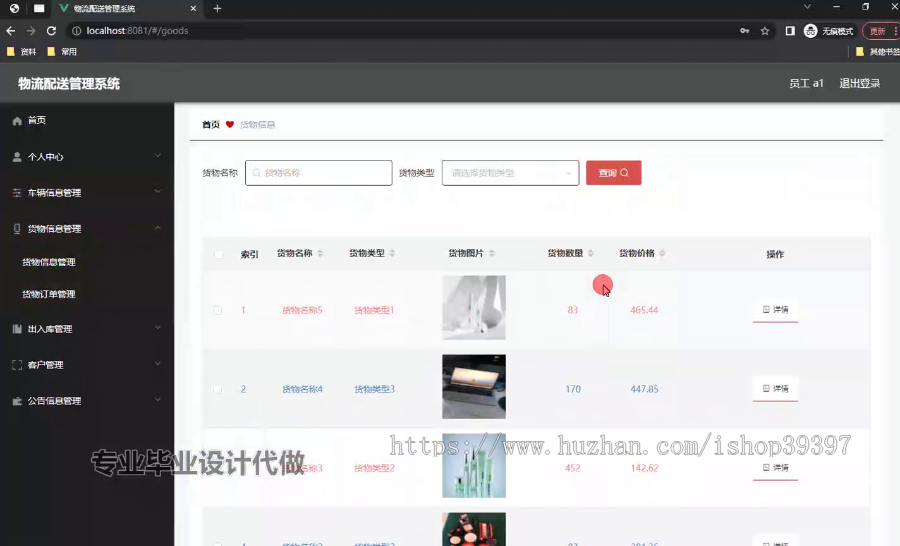
Task: Click the 货物类型3 cell
Action: (374, 389)
